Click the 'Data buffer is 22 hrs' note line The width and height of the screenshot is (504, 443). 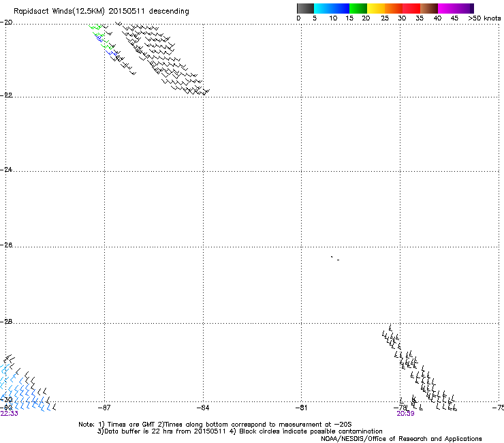click(x=240, y=431)
